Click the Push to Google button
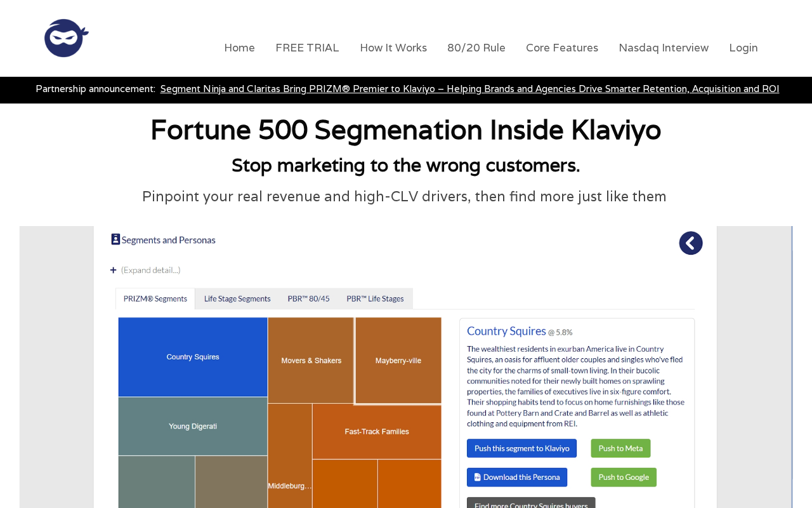Image resolution: width=812 pixels, height=508 pixels. (x=624, y=478)
